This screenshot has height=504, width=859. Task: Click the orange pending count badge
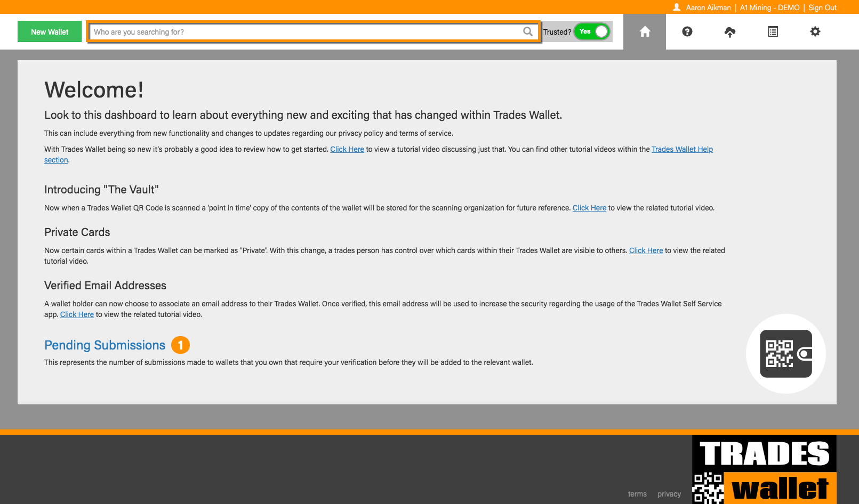click(x=180, y=345)
